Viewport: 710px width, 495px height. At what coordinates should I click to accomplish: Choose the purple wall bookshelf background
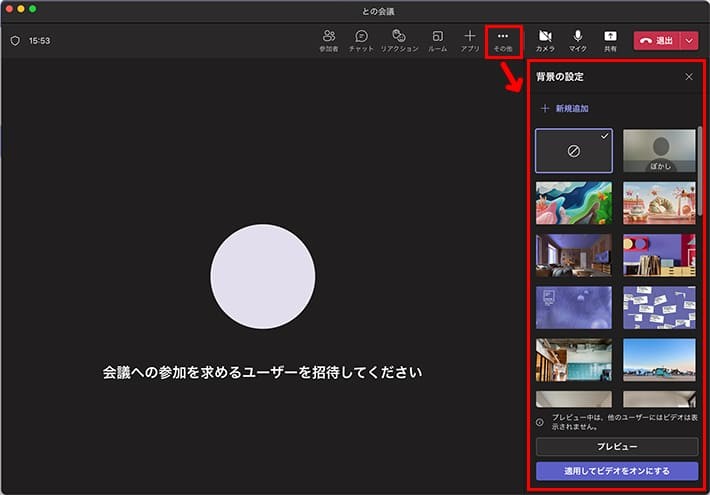tap(659, 255)
